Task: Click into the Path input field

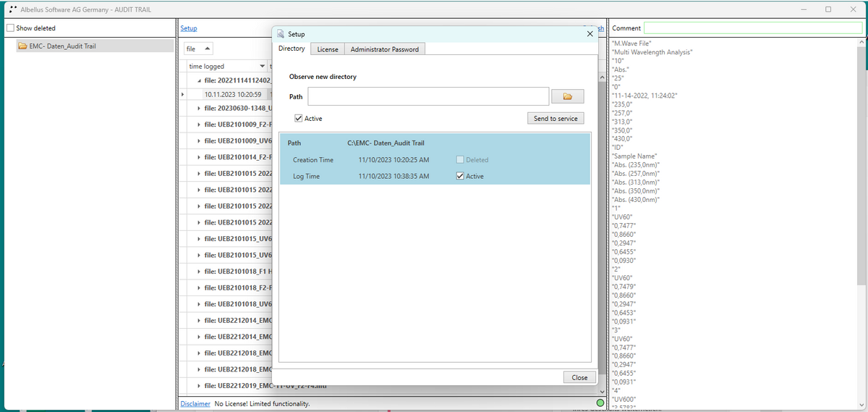Action: click(x=428, y=96)
